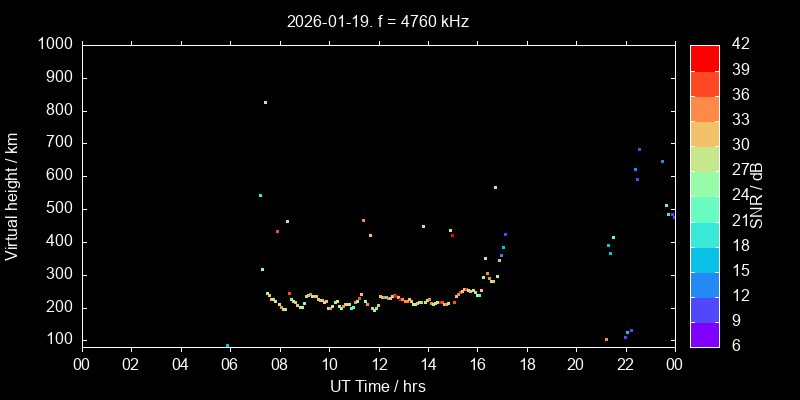
Task: Click the highest data point near 825 km
Action: click(265, 102)
